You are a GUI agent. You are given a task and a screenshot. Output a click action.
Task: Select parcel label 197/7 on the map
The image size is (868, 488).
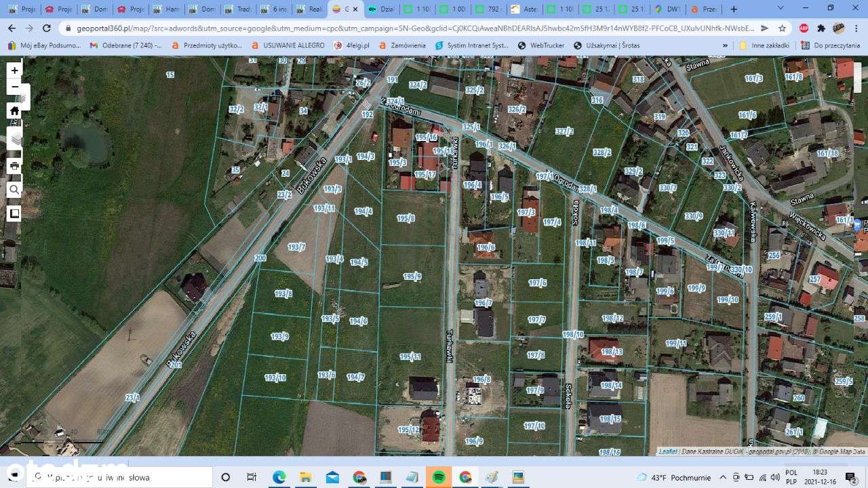tap(536, 319)
